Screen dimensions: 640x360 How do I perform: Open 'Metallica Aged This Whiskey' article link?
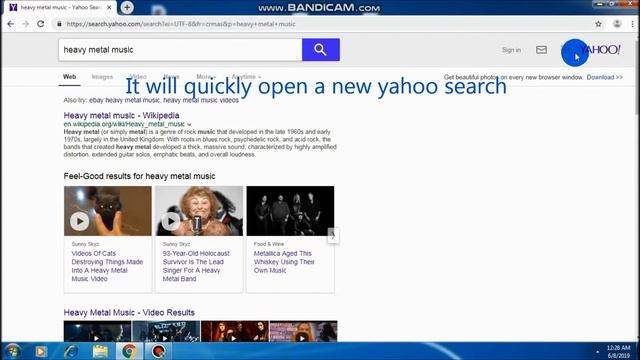(x=284, y=262)
